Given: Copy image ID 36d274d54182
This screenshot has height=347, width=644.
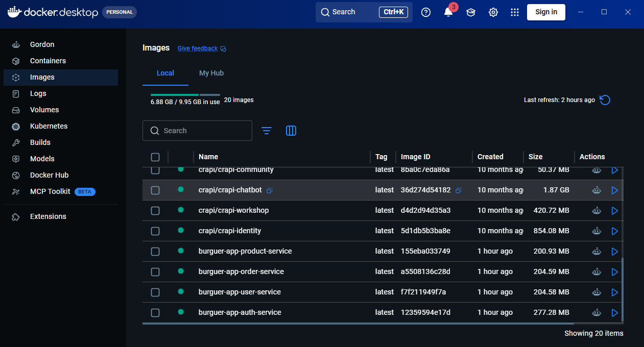Looking at the screenshot, I should click(459, 190).
